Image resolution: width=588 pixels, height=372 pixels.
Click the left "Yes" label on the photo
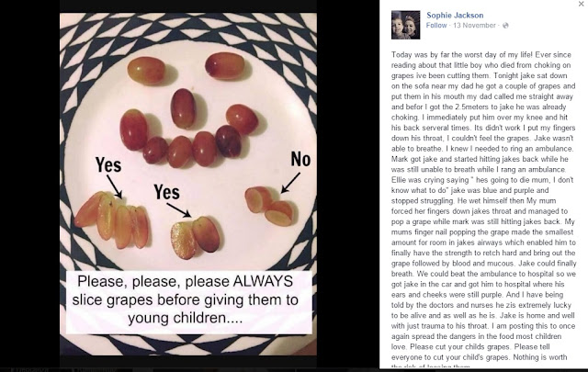coord(108,164)
